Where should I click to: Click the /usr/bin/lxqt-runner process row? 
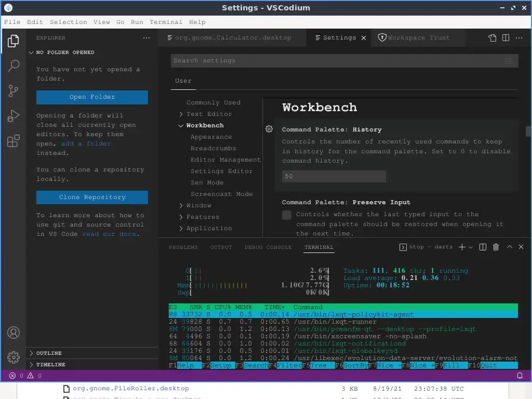pos(343,322)
